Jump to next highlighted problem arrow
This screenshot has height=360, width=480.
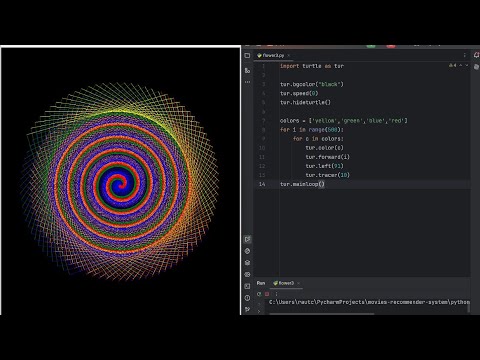[x=467, y=66]
